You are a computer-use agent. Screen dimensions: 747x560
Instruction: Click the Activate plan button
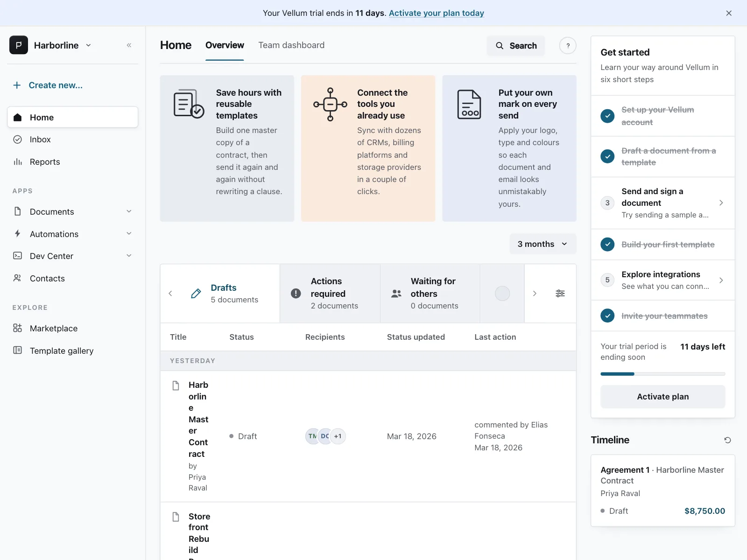click(663, 397)
